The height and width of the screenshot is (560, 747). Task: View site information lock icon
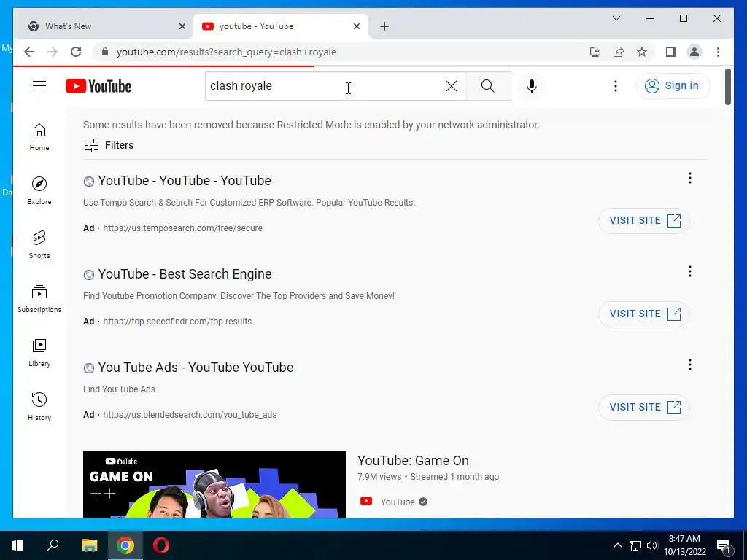pos(105,52)
